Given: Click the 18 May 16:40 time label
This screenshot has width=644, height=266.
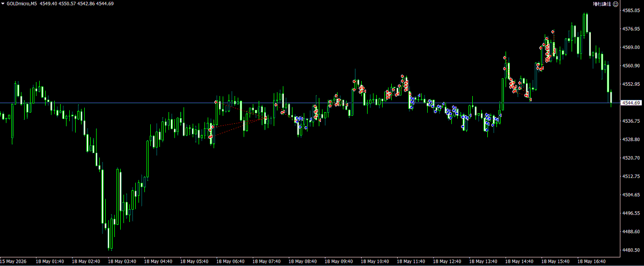Looking at the screenshot, I should 591,261.
